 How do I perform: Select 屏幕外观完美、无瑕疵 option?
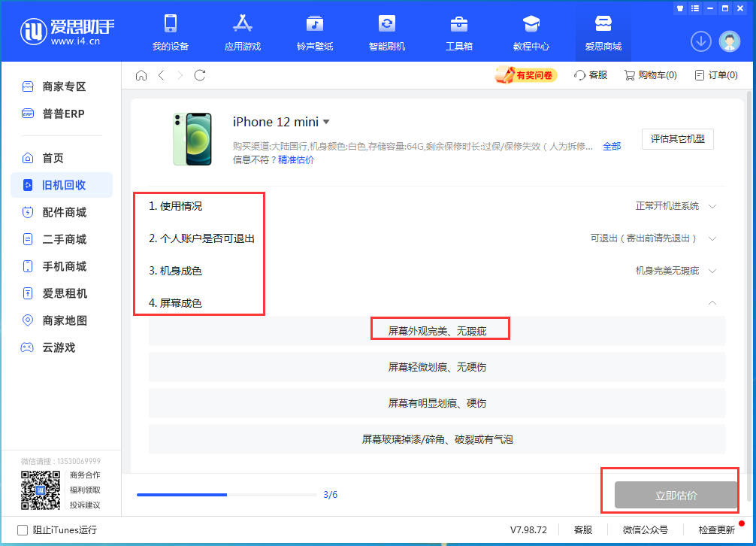(437, 330)
